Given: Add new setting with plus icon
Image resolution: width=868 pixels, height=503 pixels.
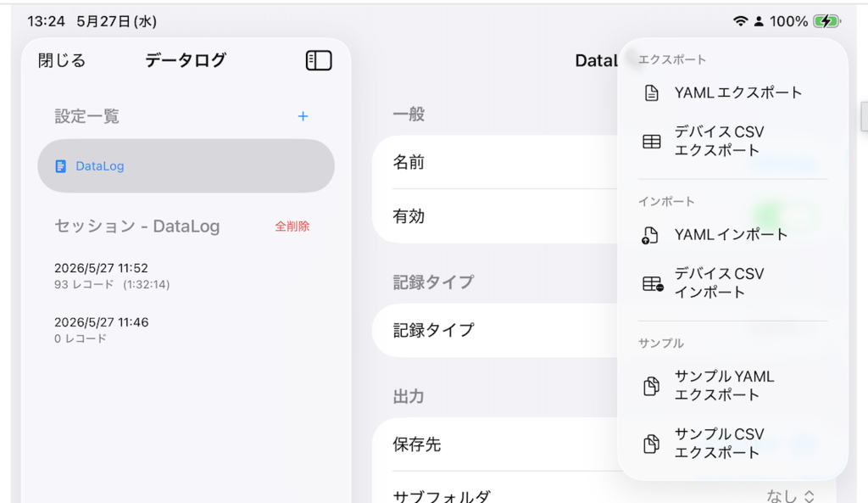Looking at the screenshot, I should 303,116.
